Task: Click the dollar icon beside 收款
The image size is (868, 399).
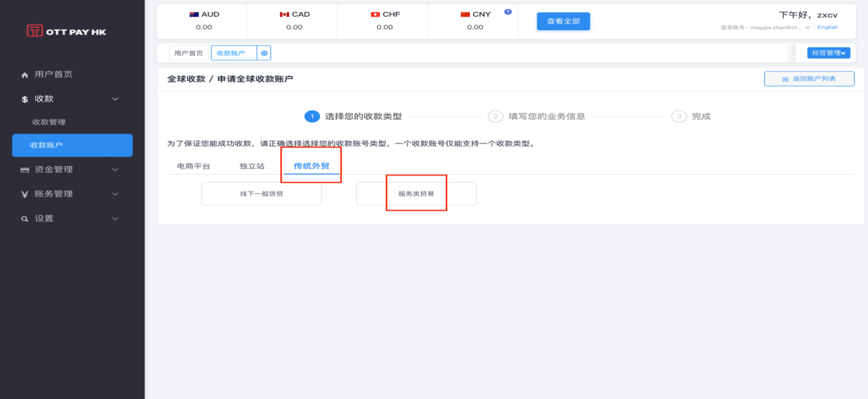Action: 24,99
